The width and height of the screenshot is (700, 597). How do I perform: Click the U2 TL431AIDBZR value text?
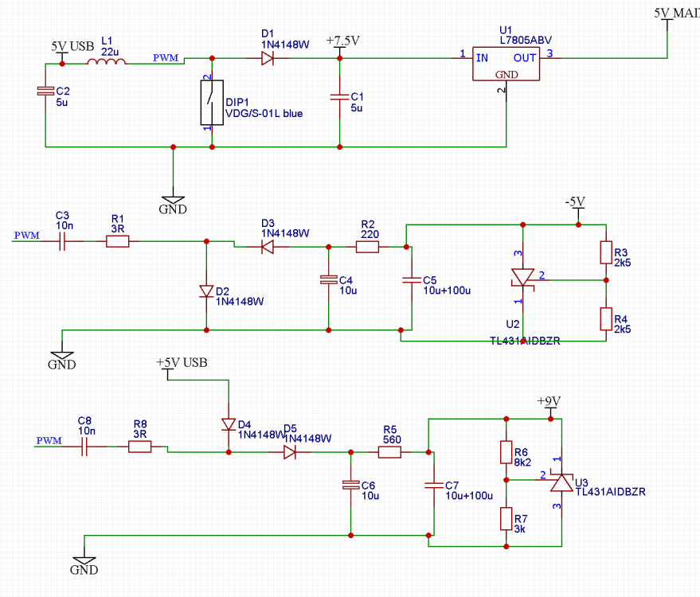(525, 341)
